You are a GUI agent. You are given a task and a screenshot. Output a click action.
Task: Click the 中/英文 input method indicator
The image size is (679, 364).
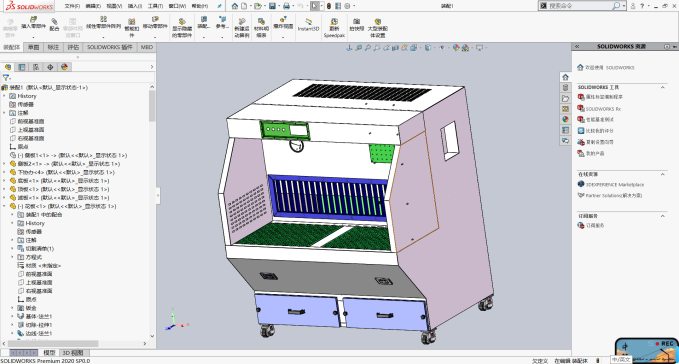tap(621, 360)
